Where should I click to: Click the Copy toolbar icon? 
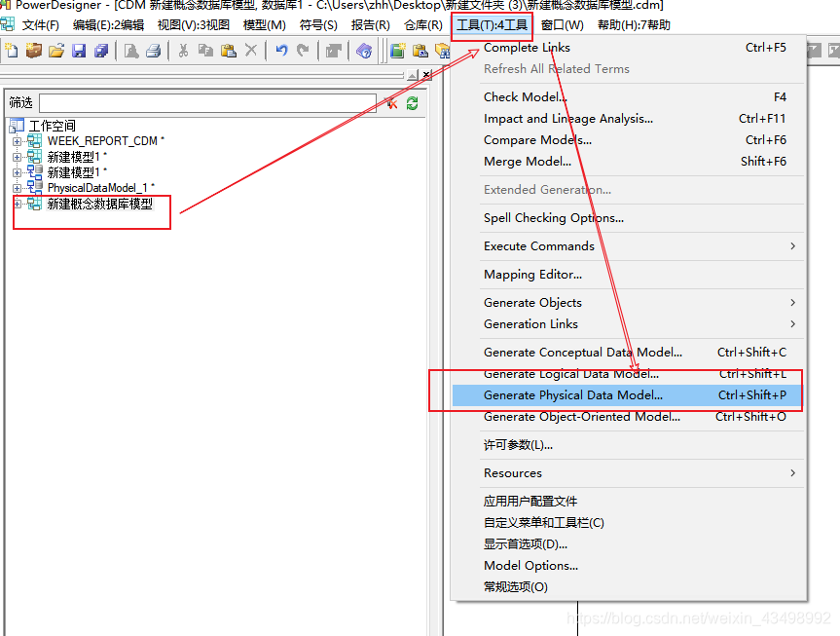[205, 51]
